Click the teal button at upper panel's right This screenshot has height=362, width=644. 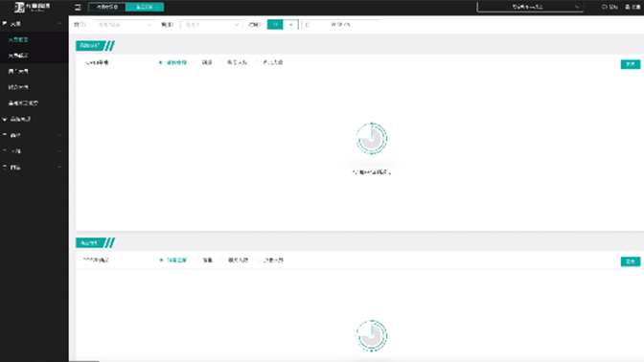pos(630,64)
